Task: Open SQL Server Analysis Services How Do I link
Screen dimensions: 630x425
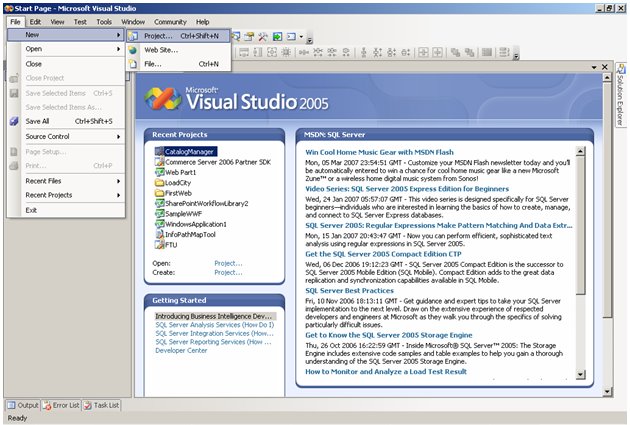Action: 215,325
